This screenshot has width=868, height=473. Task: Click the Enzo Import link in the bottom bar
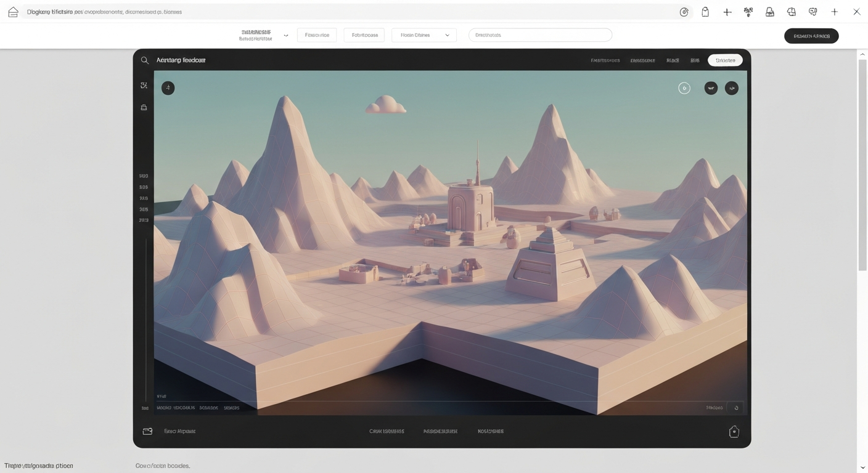[x=179, y=431]
